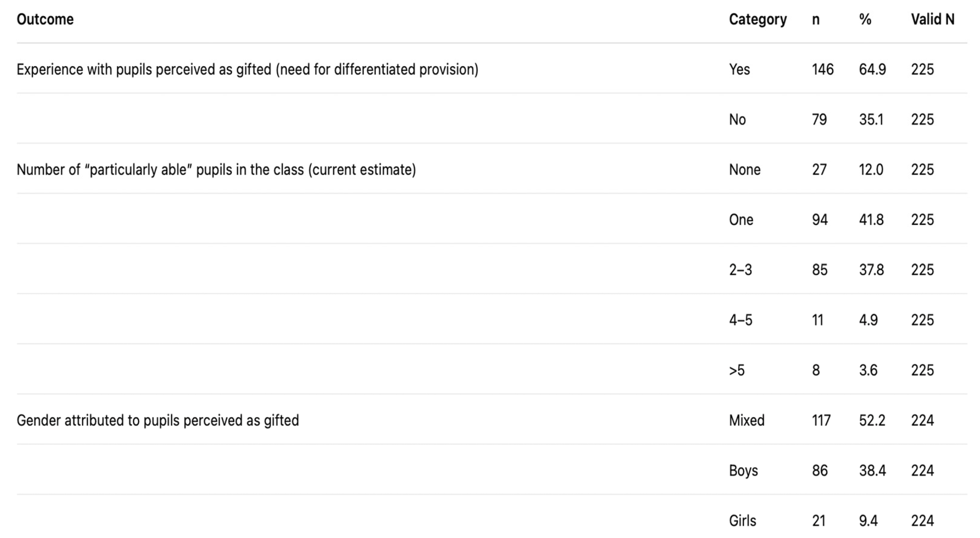
Task: Select the n value 146
Action: [x=822, y=69]
